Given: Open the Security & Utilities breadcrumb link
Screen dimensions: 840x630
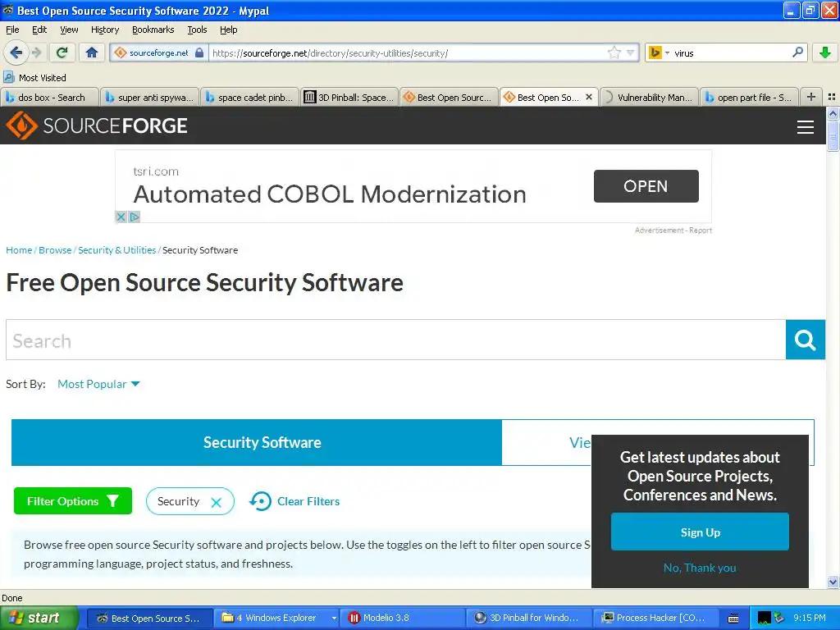Looking at the screenshot, I should 116,250.
